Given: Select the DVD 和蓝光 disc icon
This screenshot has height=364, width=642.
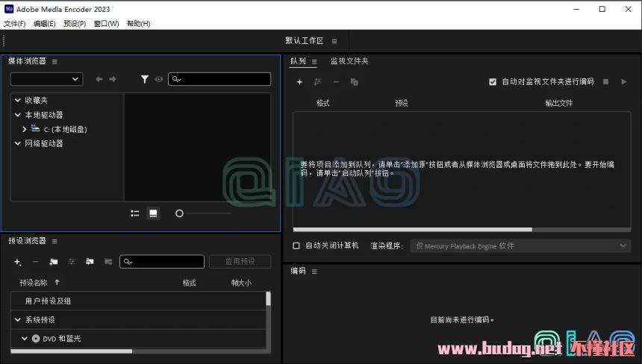Looking at the screenshot, I should click(36, 339).
